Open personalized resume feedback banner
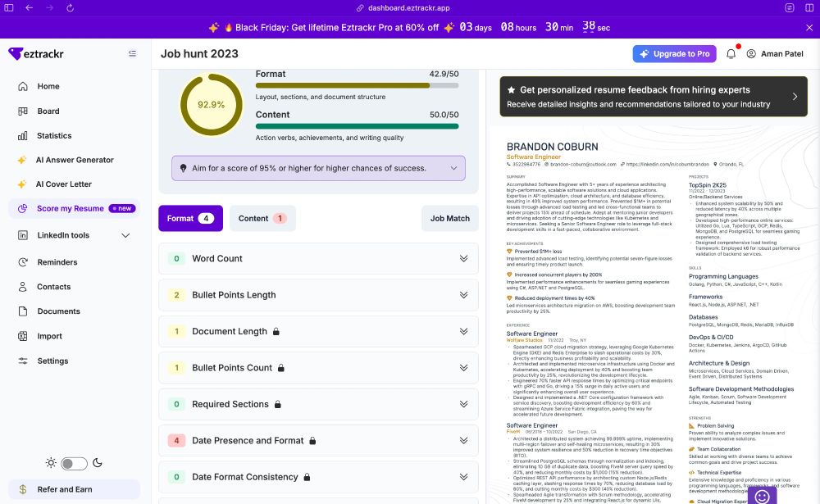 coord(654,97)
